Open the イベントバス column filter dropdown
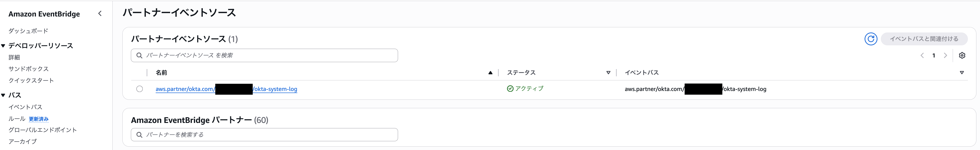This screenshot has height=150, width=980. [961, 72]
